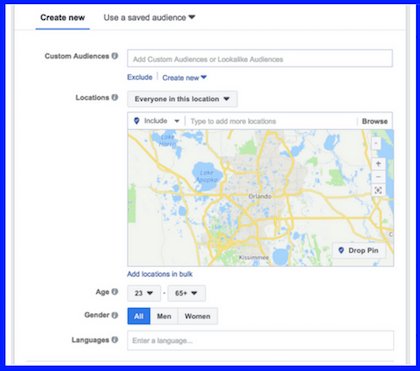Click the Age info icon
The width and height of the screenshot is (420, 371).
[115, 292]
